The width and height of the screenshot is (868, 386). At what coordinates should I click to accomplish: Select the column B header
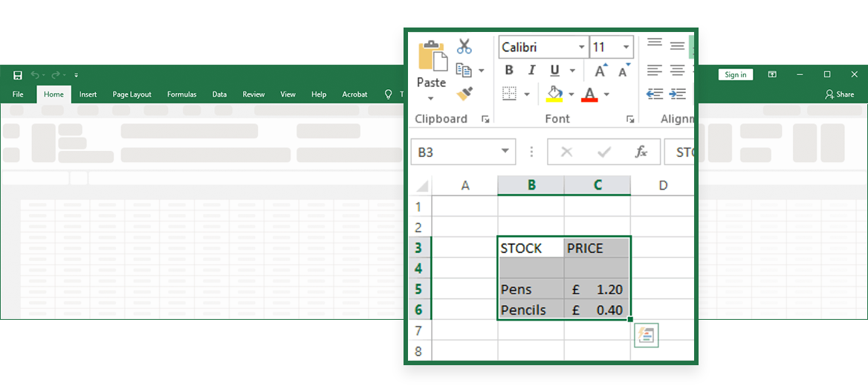(531, 185)
